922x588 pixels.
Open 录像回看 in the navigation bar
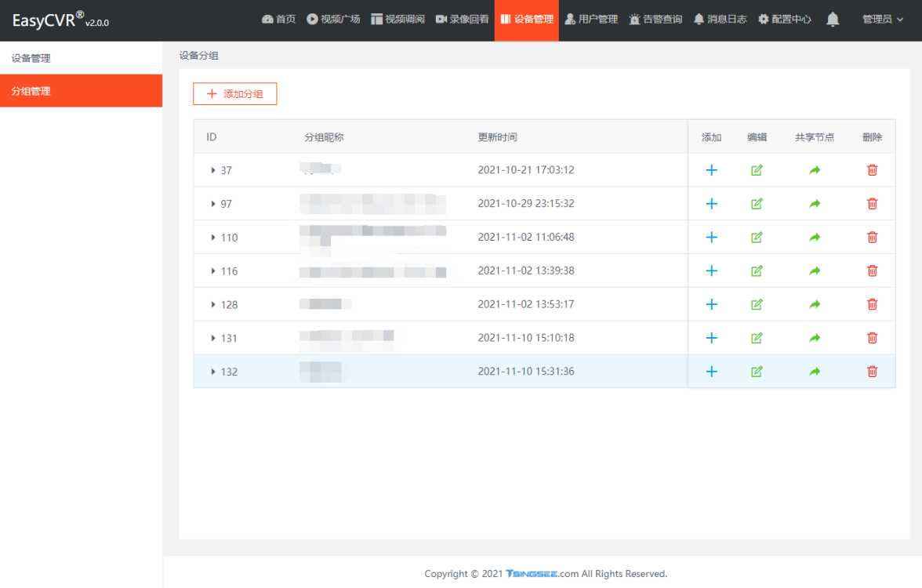(463, 20)
